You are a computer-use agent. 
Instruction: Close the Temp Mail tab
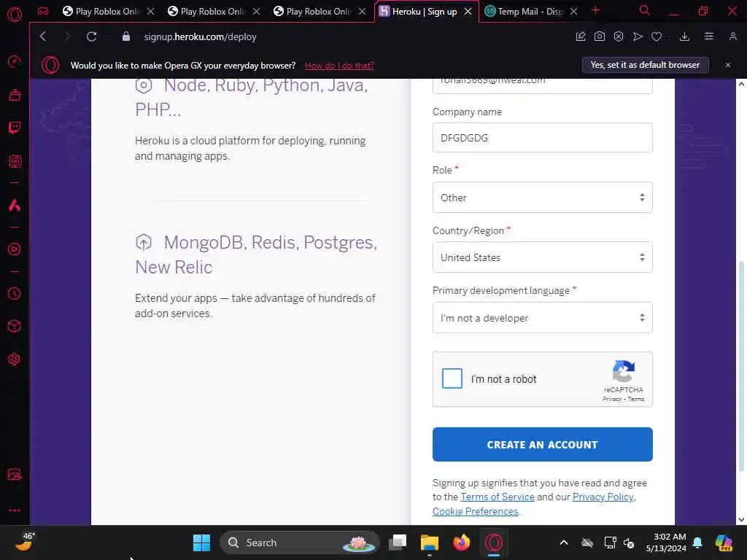click(x=574, y=12)
